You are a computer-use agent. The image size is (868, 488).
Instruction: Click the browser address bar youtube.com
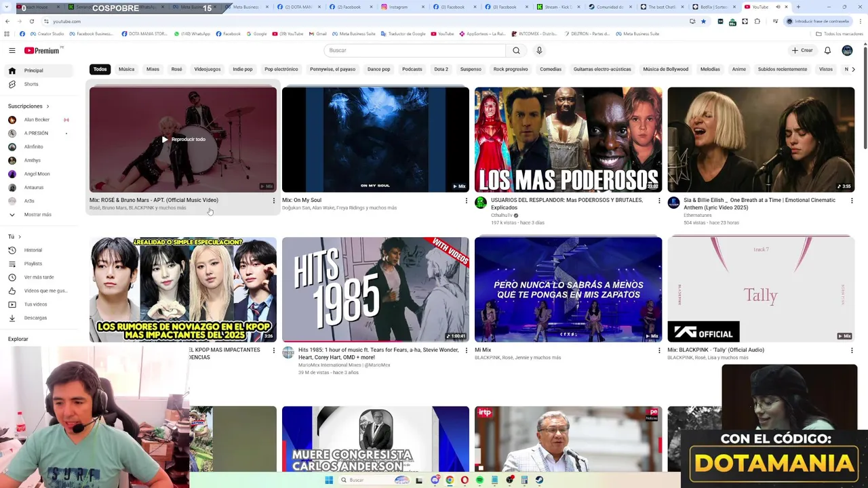(366, 21)
